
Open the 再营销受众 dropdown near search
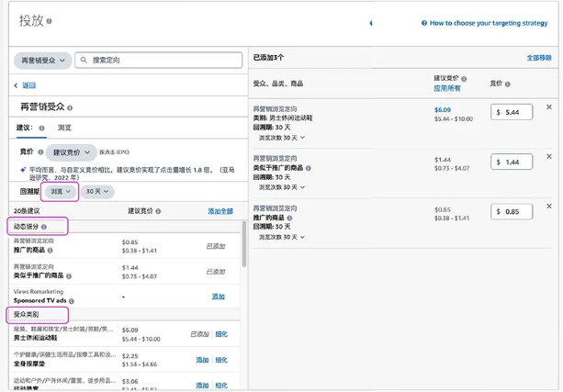(41, 61)
